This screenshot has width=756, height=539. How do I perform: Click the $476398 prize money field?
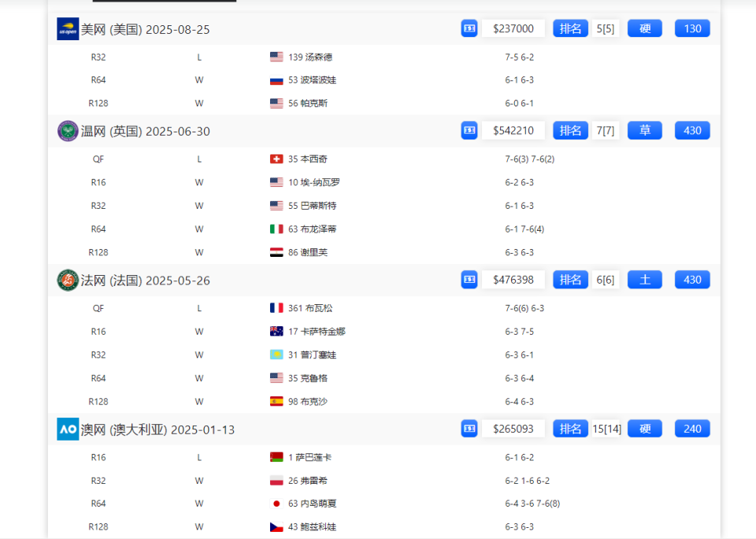click(513, 280)
